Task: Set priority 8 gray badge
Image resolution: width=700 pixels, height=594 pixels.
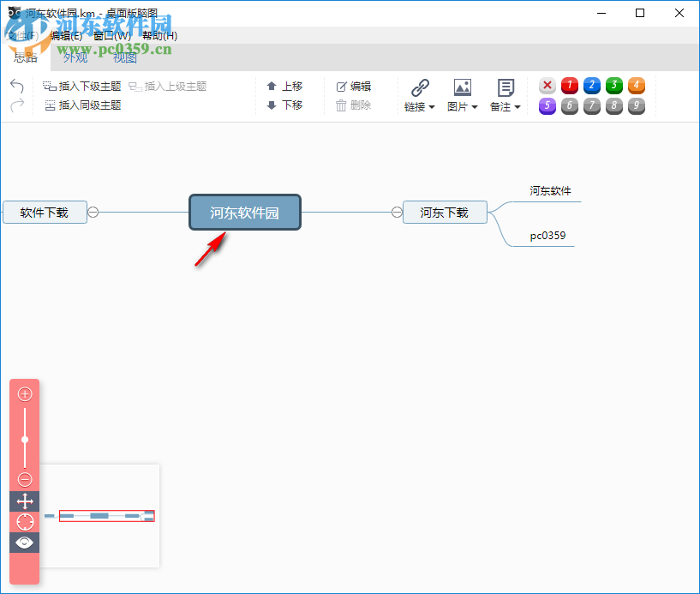Action: pos(614,106)
